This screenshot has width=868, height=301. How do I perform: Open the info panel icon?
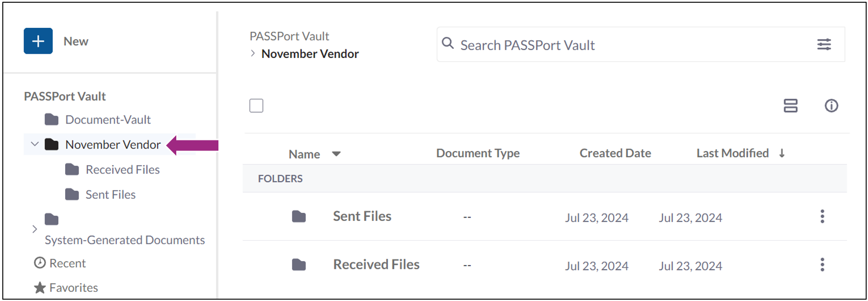point(831,105)
